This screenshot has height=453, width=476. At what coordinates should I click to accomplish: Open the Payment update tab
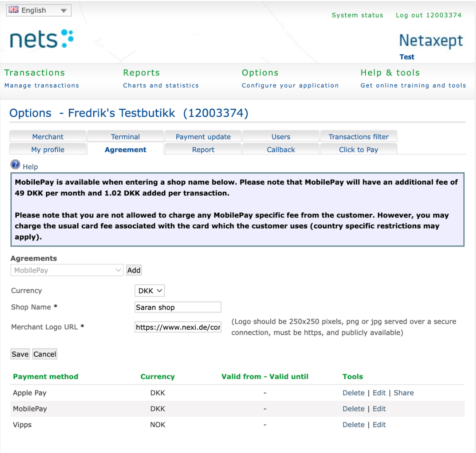coord(203,136)
